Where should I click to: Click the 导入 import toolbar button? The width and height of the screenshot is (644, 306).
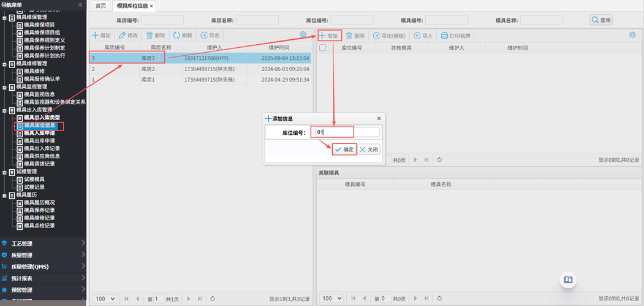pyautogui.click(x=423, y=36)
